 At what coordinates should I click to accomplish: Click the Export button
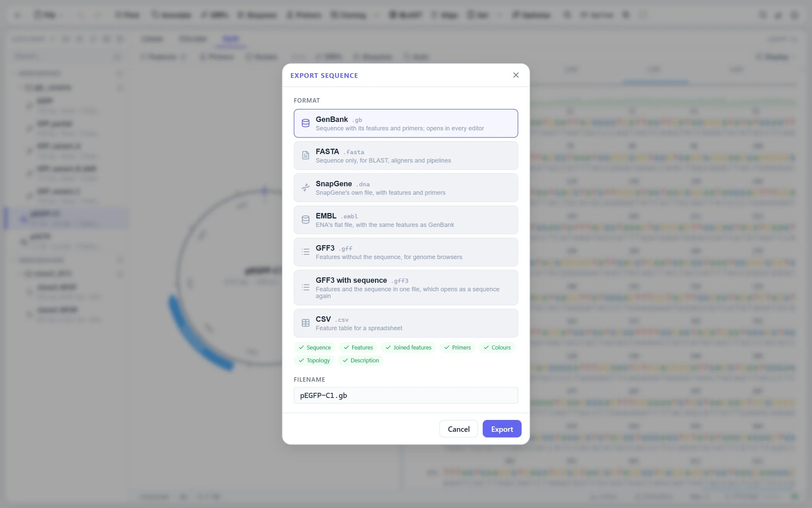[502, 429]
